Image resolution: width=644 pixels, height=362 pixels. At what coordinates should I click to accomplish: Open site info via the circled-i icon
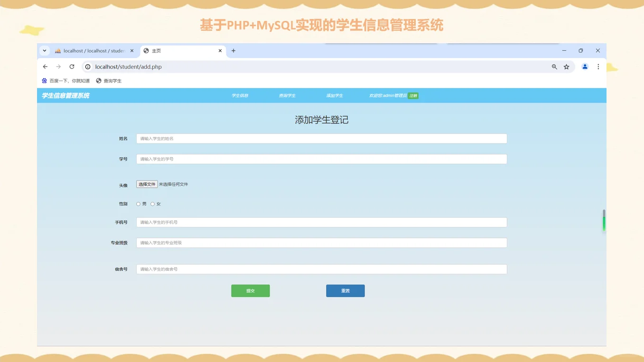[x=87, y=67]
